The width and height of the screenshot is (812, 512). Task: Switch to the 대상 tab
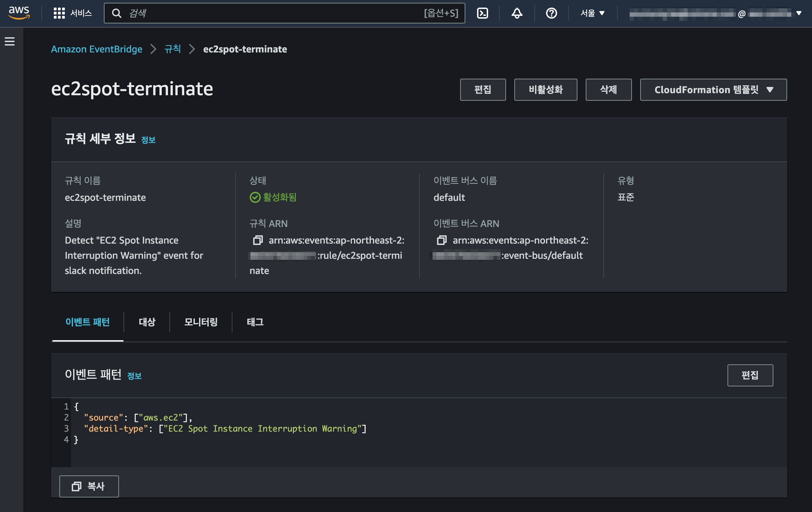(x=147, y=322)
